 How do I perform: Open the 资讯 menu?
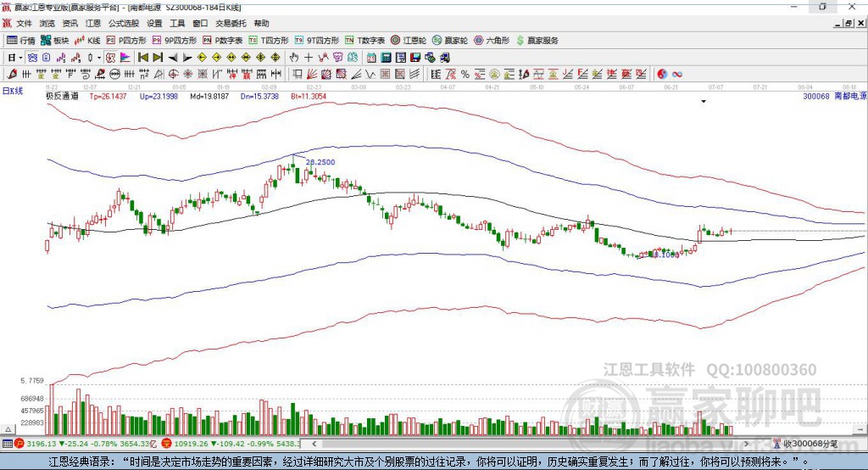click(70, 23)
